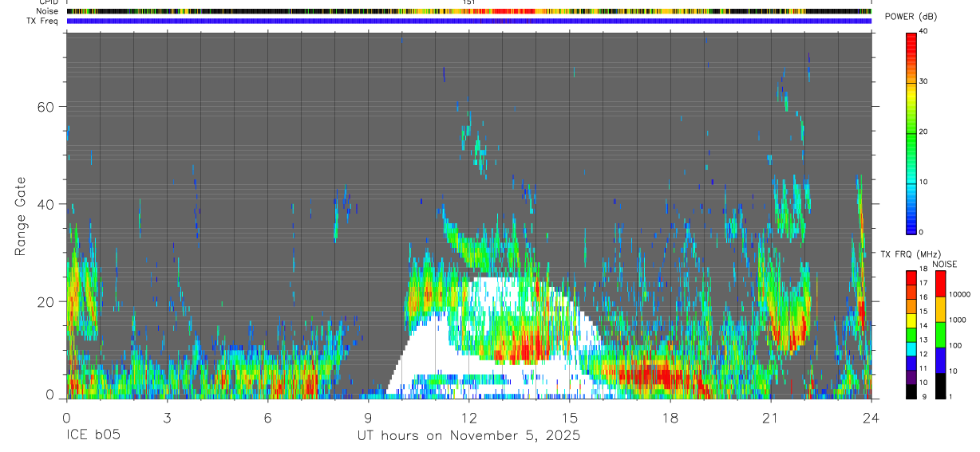Click the '6' hour tick on time axis
The width and height of the screenshot is (980, 452).
pyautogui.click(x=267, y=418)
